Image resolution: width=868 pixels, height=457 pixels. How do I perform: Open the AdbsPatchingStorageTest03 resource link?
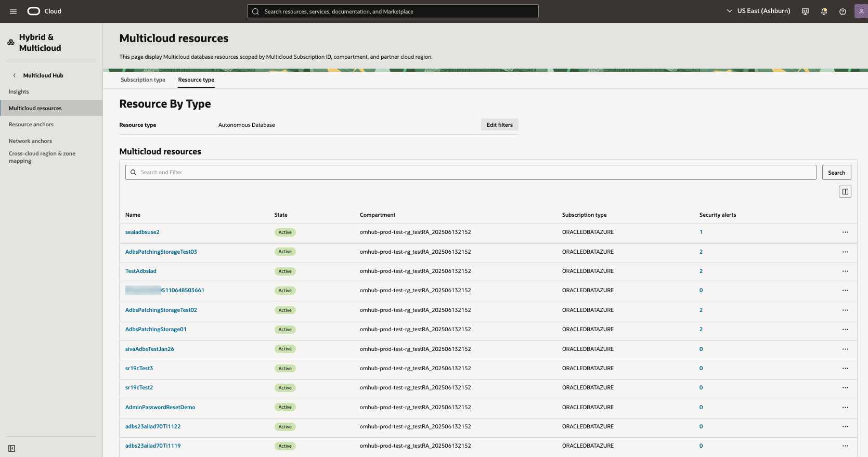161,252
